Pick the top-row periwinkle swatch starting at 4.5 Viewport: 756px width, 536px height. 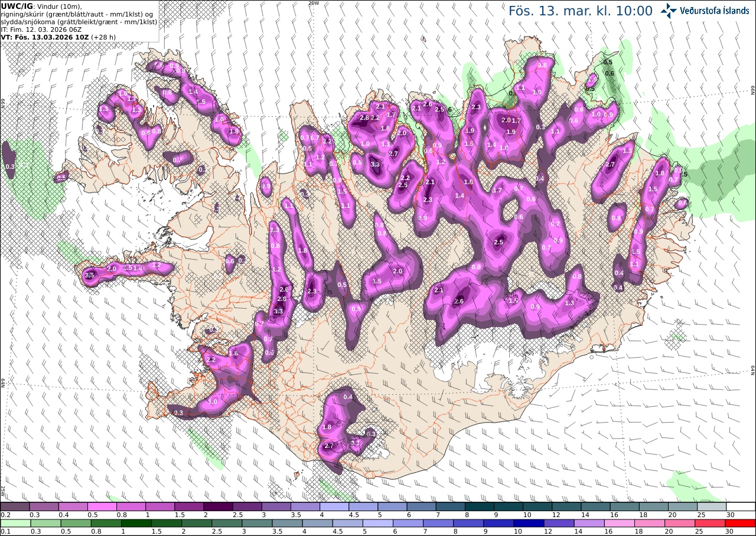[x=363, y=506]
